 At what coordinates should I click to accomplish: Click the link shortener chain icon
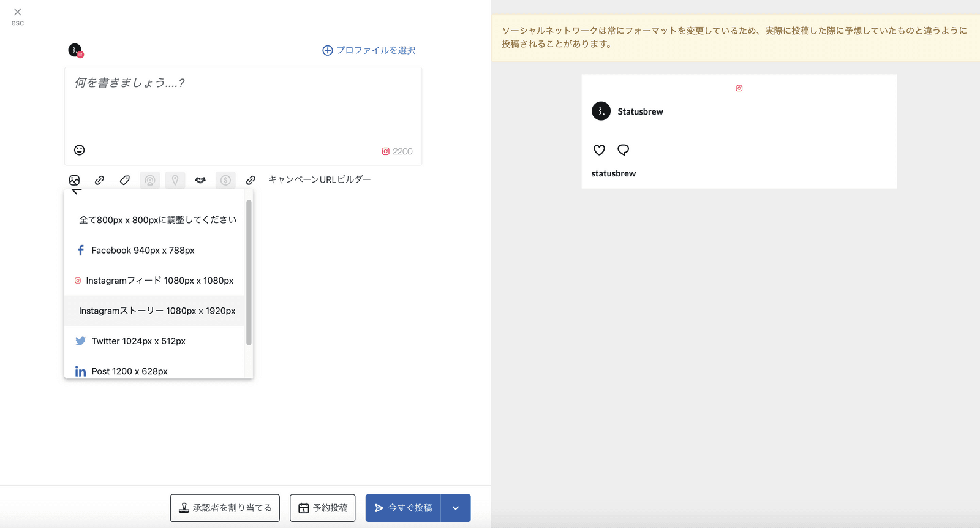coord(99,180)
